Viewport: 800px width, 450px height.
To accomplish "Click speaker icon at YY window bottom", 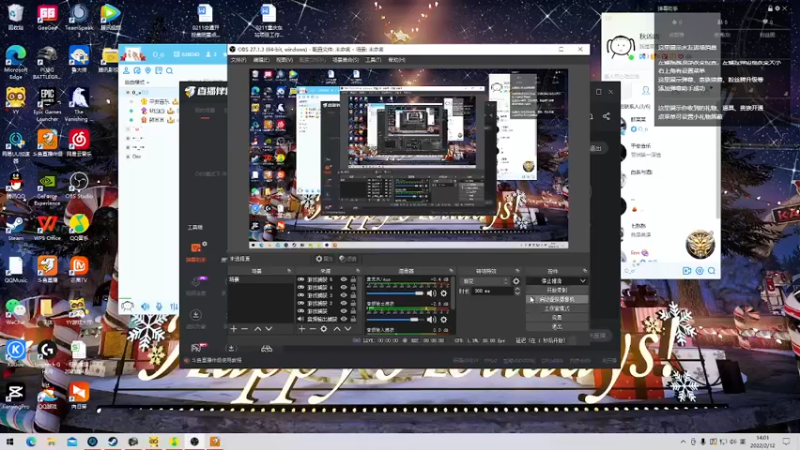I will point(145,306).
